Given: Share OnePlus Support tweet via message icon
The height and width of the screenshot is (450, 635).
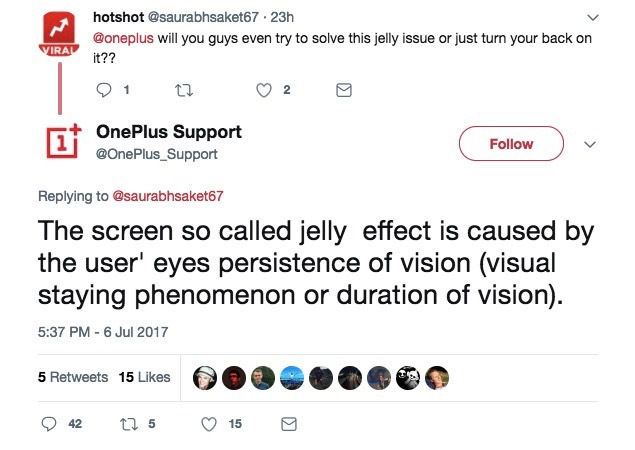Looking at the screenshot, I should click(x=289, y=424).
